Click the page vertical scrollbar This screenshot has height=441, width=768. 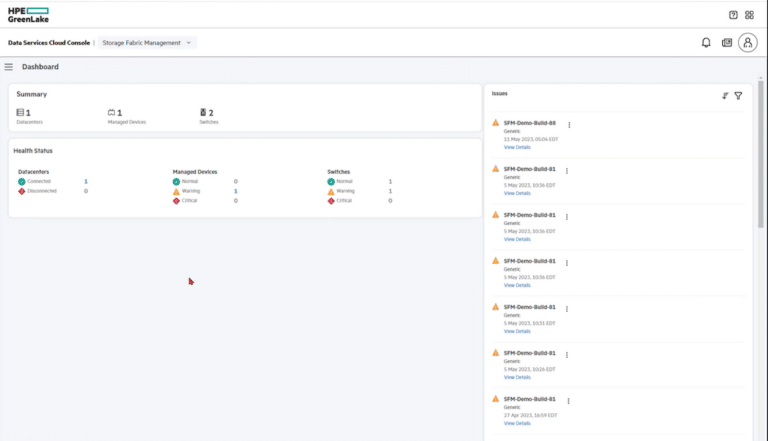[761, 154]
